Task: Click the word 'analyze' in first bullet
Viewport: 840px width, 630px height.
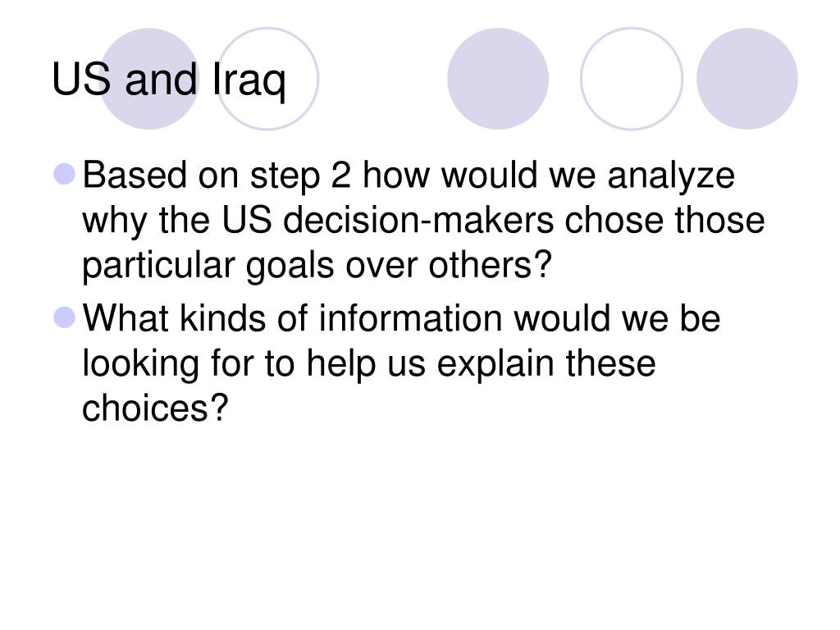Action: 671,176
